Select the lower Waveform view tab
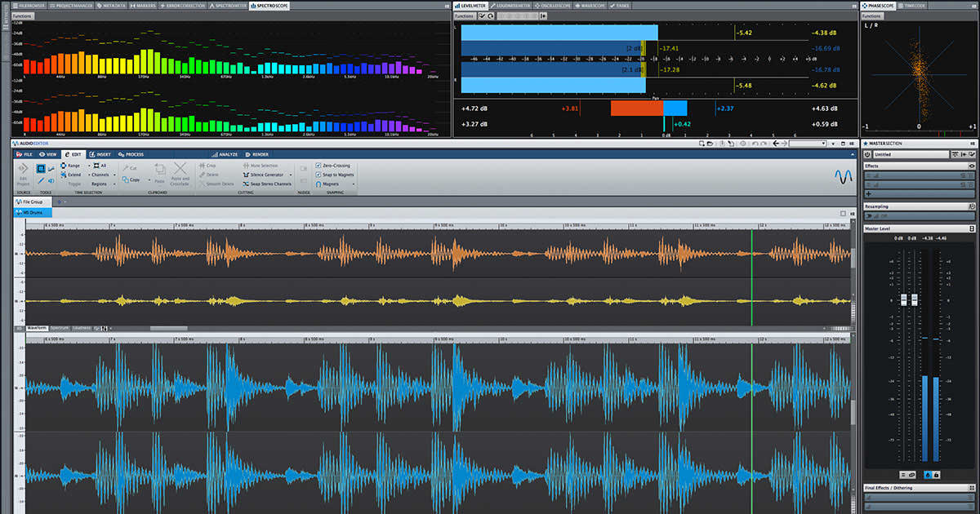Image resolution: width=980 pixels, height=514 pixels. point(37,328)
